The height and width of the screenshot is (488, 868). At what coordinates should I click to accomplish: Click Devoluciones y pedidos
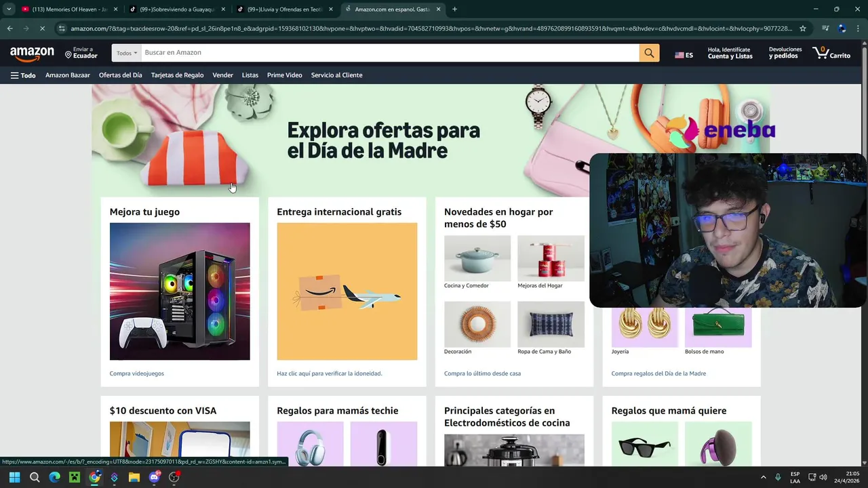pyautogui.click(x=785, y=53)
